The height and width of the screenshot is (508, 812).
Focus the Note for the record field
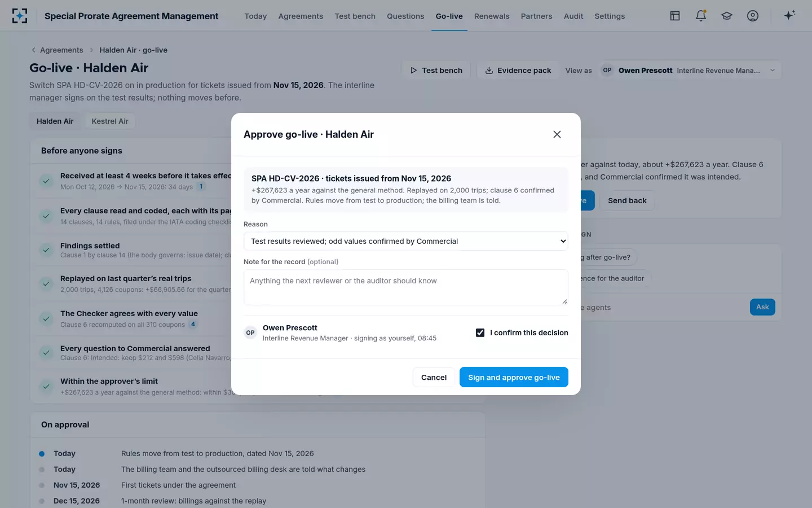point(405,287)
